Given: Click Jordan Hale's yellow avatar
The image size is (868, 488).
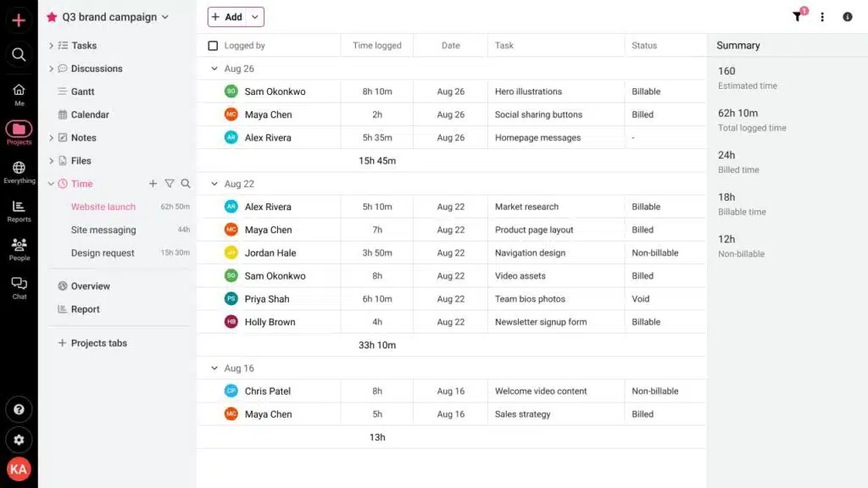Looking at the screenshot, I should 231,252.
